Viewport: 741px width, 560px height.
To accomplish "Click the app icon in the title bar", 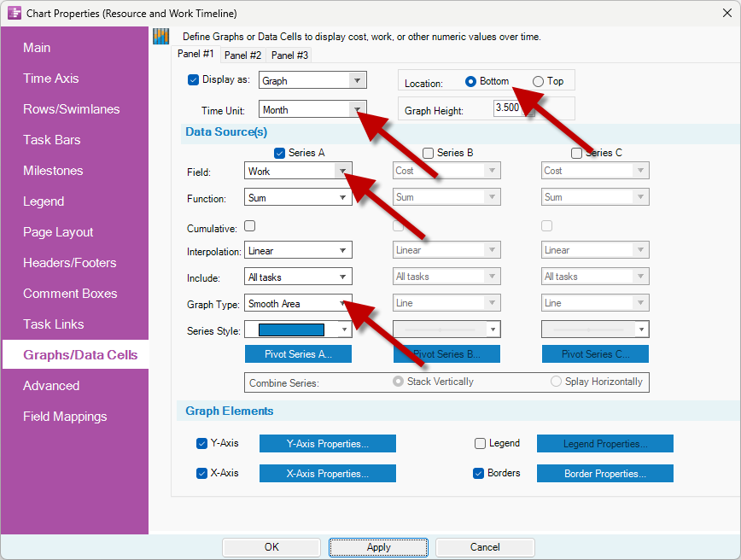I will (x=14, y=14).
